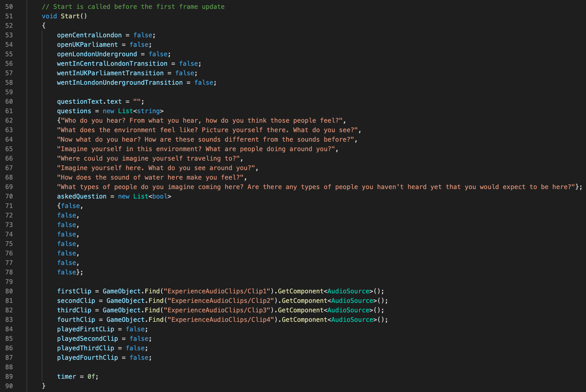Click the Start method name
Image resolution: width=586 pixels, height=392 pixels.
(x=70, y=16)
